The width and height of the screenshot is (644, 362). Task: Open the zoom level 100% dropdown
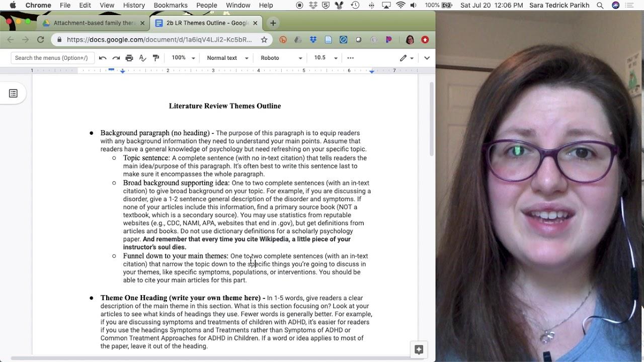point(183,58)
